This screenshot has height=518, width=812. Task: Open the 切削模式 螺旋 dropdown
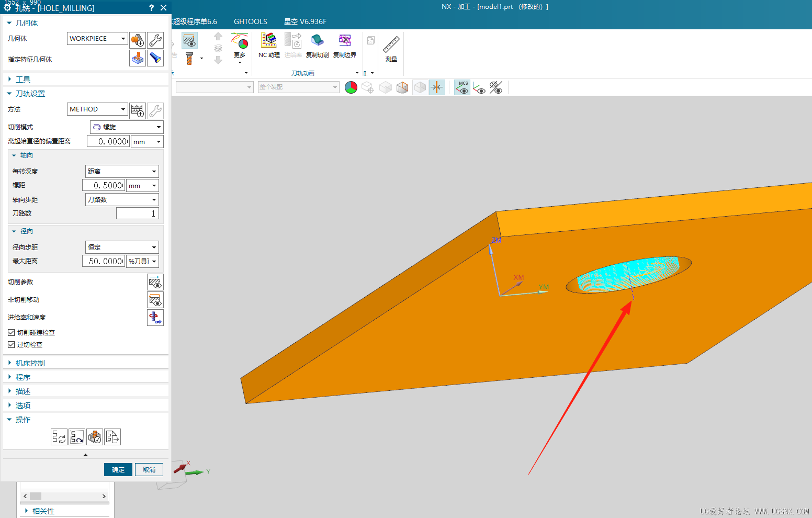[x=127, y=127]
